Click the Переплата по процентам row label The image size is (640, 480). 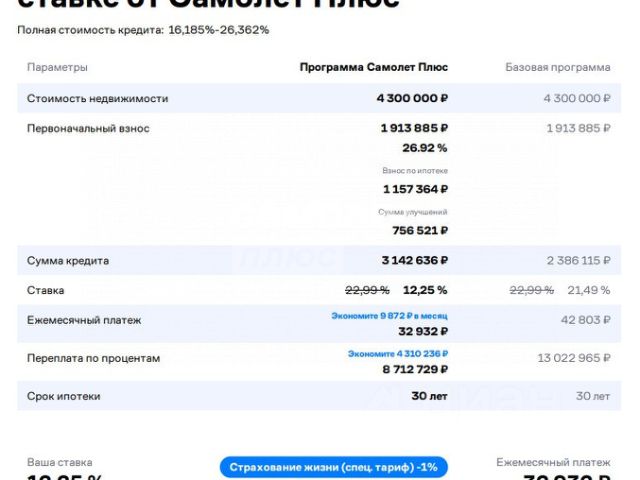[93, 358]
